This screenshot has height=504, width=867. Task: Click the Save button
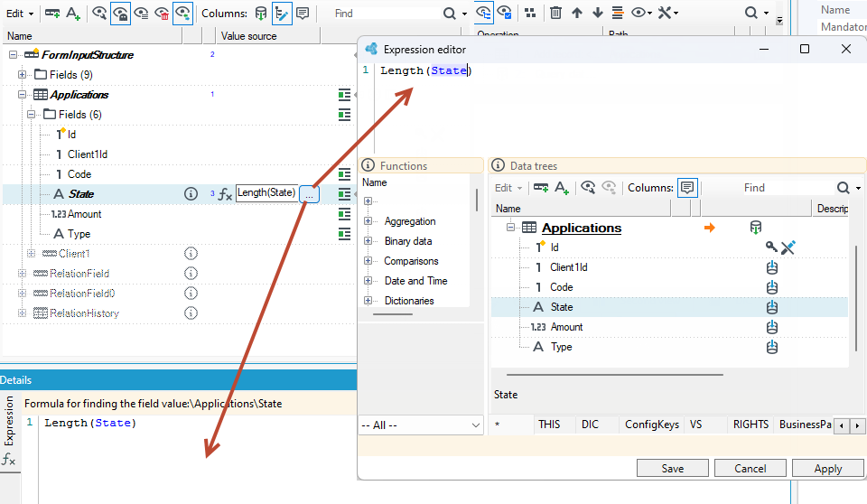(672, 468)
